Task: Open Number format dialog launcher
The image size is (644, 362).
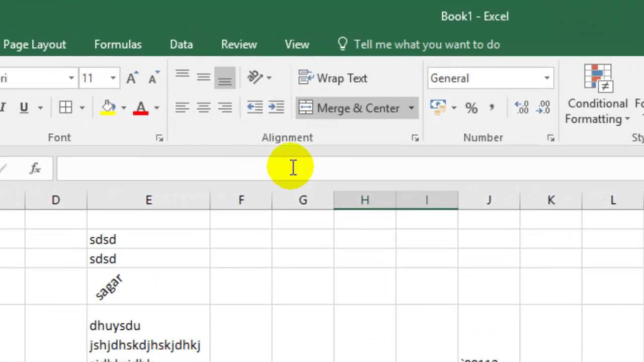Action: point(551,138)
